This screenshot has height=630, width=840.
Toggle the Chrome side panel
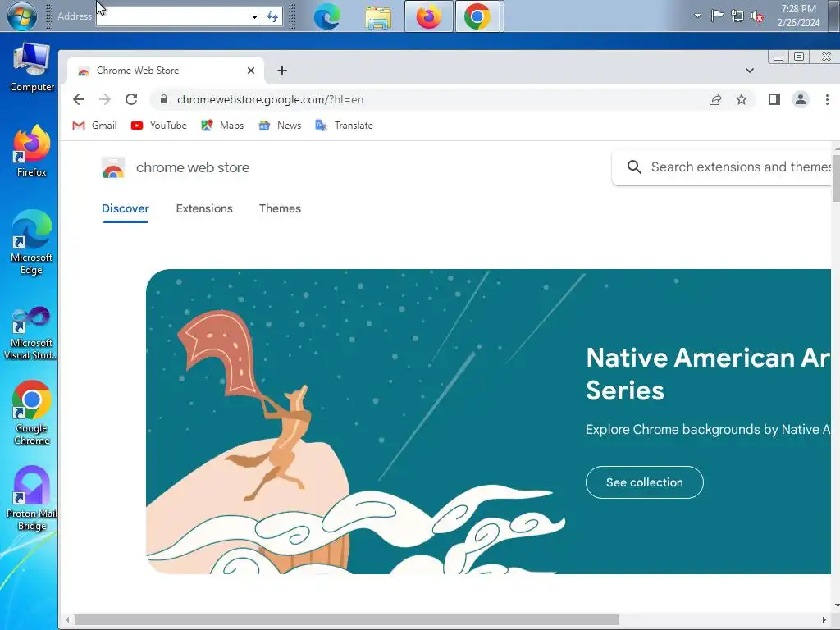tap(774, 99)
